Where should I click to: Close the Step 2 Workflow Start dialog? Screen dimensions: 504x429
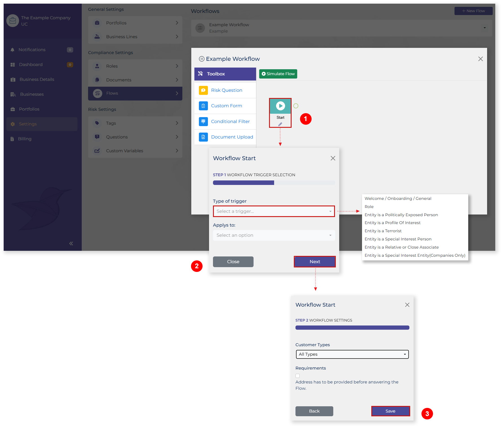(407, 305)
